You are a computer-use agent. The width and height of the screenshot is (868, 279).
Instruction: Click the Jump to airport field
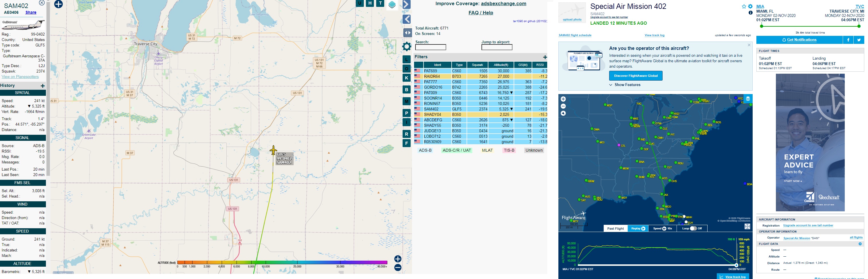point(497,47)
